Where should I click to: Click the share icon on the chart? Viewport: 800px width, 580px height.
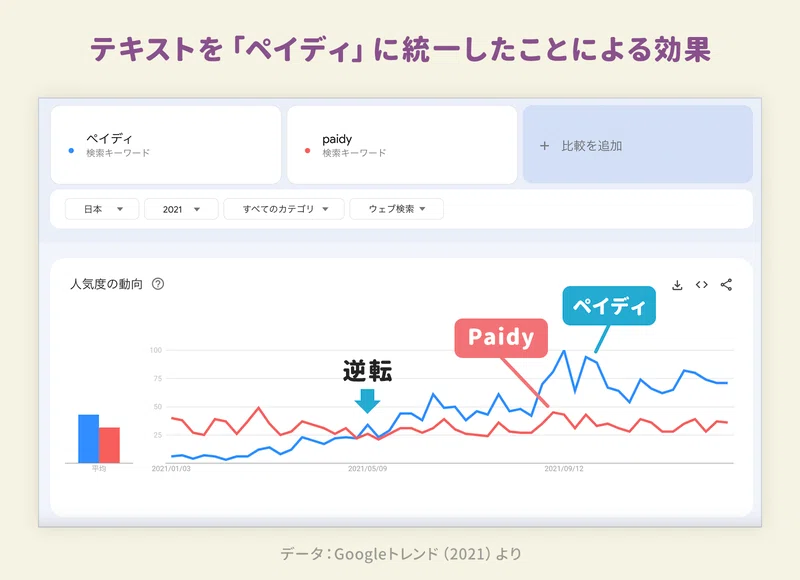[727, 285]
